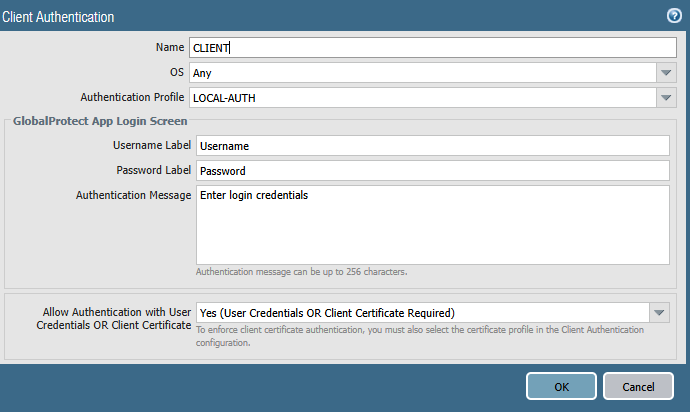690x412 pixels.
Task: Confirm with the OK button
Action: coord(561,386)
